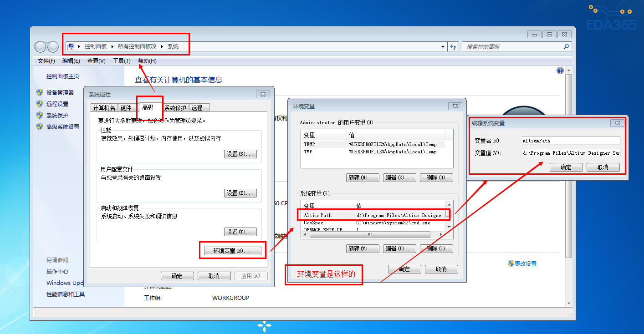
Task: Click 设置(E) under 用户配置文件
Action: [x=241, y=193]
